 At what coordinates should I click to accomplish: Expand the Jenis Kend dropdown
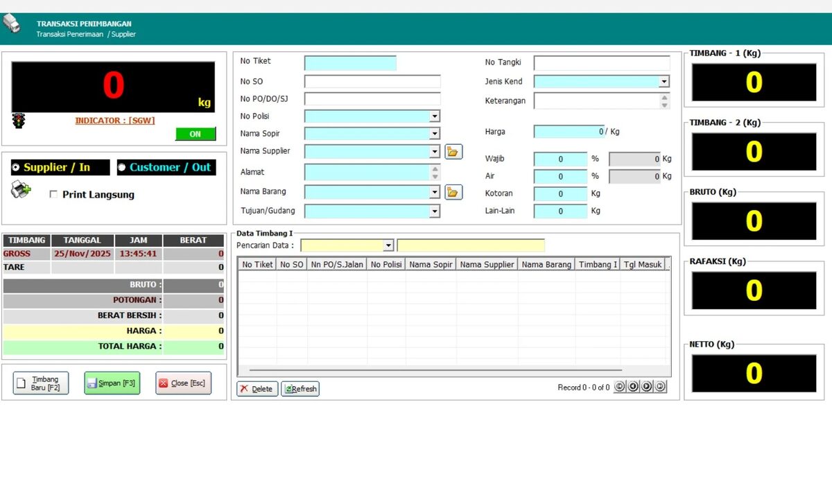(664, 82)
